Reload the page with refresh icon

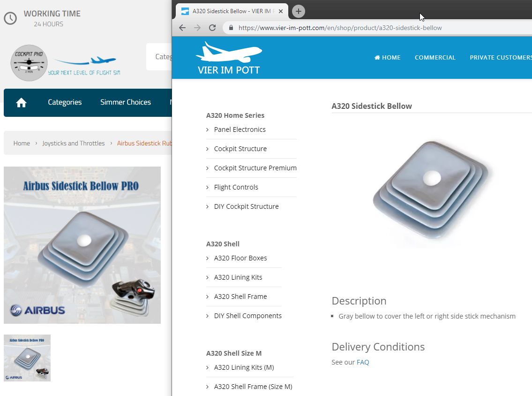click(x=212, y=28)
